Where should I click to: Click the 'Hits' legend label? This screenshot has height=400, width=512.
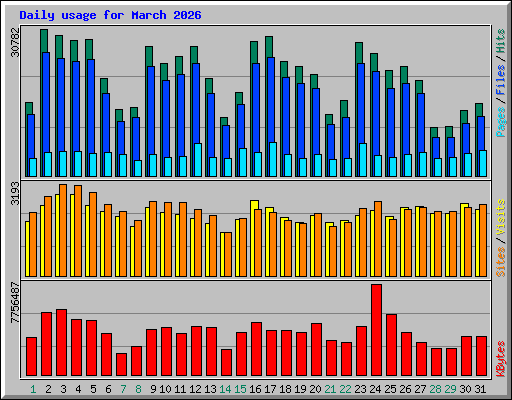[x=500, y=41]
